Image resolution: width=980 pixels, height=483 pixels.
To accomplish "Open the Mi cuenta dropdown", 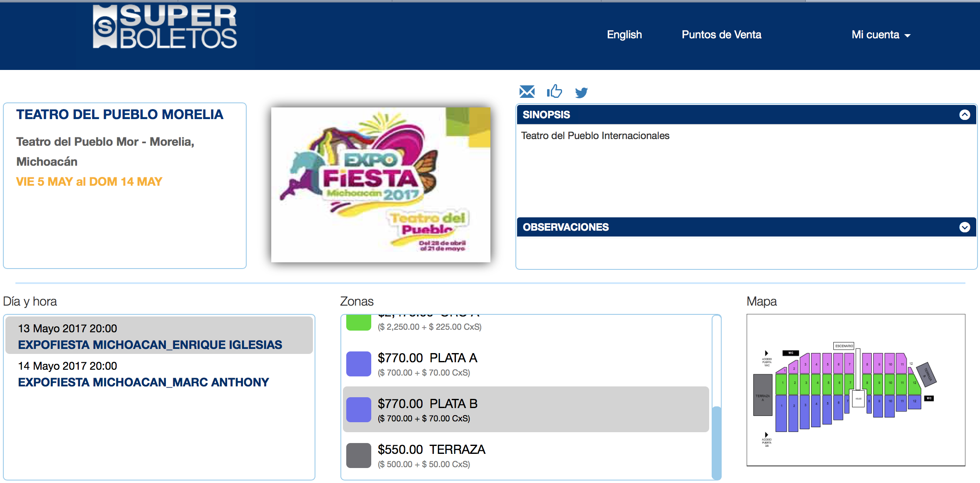I will pyautogui.click(x=881, y=35).
